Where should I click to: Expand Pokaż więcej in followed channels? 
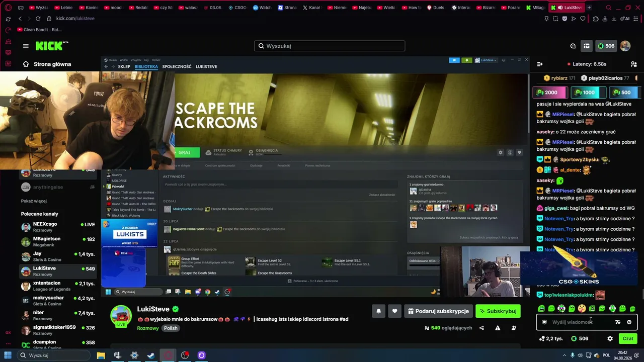tap(34, 201)
